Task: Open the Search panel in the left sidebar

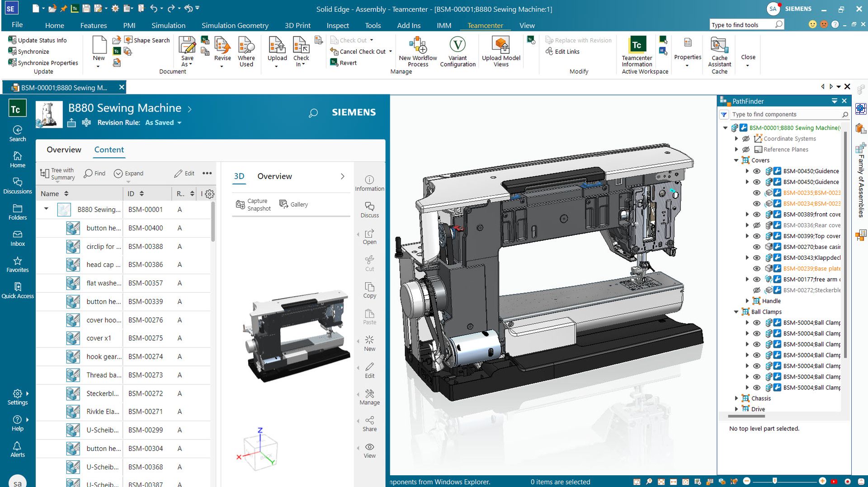Action: (x=17, y=133)
